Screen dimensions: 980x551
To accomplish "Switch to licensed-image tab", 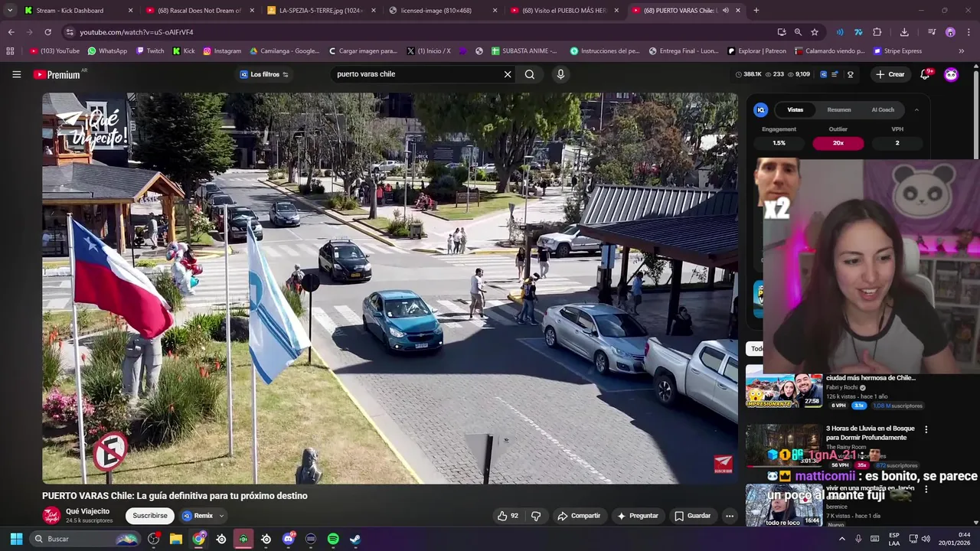I will [x=442, y=11].
